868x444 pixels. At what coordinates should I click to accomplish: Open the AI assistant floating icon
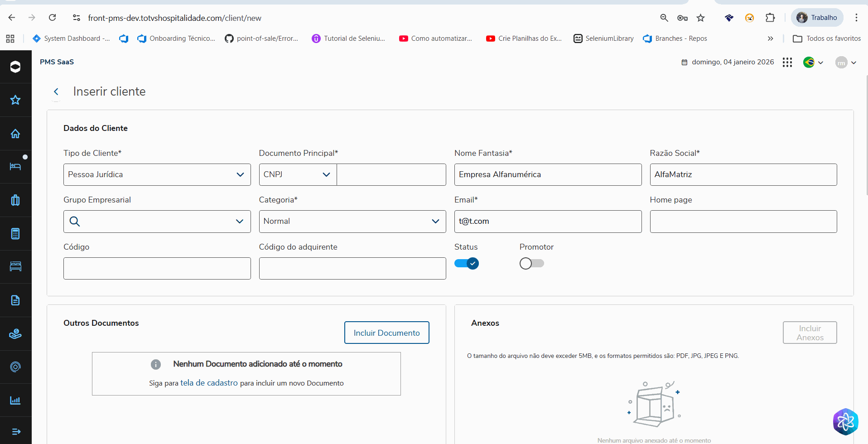coord(845,421)
